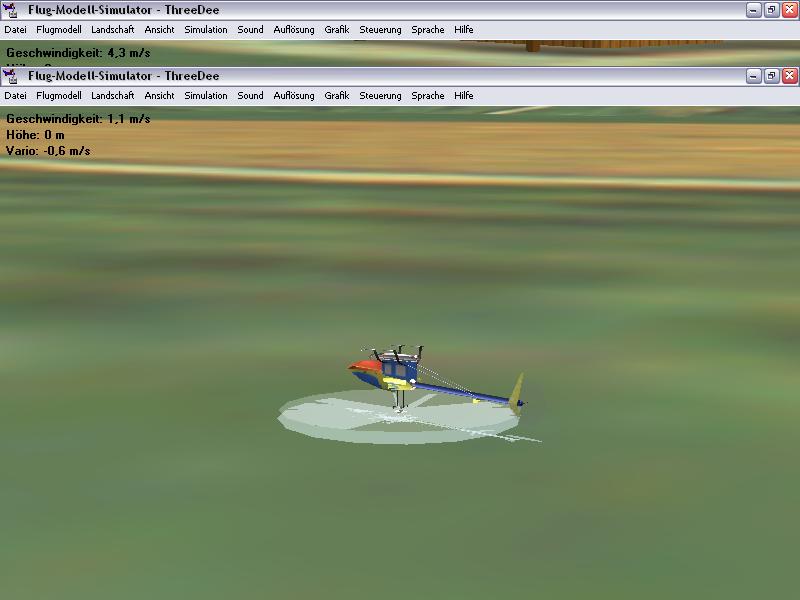Click the app icon of the background window
The height and width of the screenshot is (600, 800).
[x=12, y=10]
